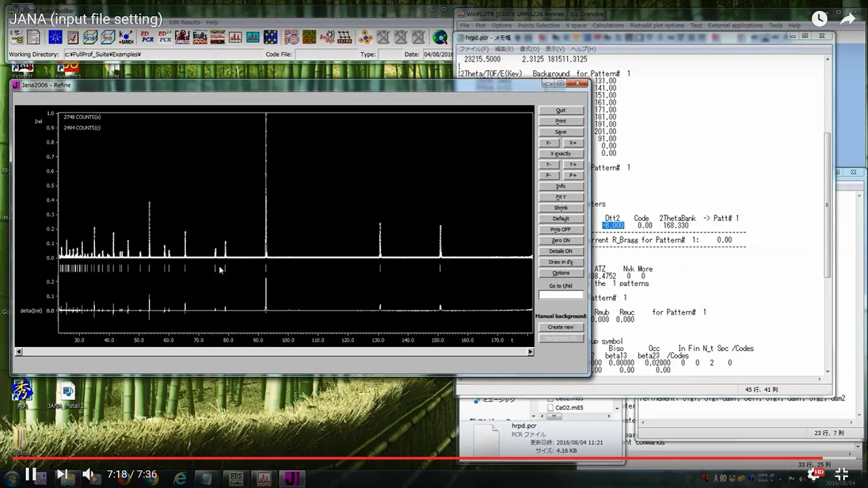Click the Info button in the Refine panel

tap(561, 186)
